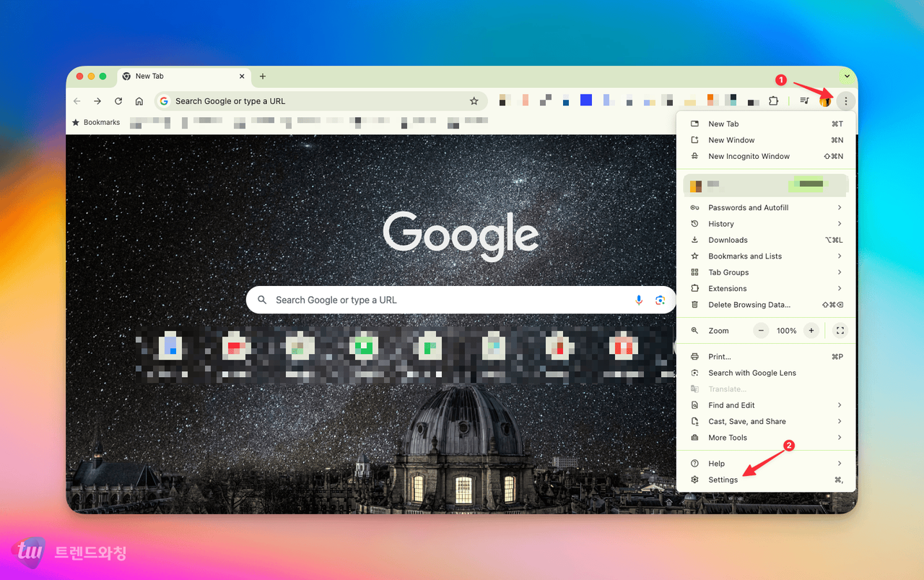924x580 pixels.
Task: Select New Tab from the menu
Action: click(767, 124)
